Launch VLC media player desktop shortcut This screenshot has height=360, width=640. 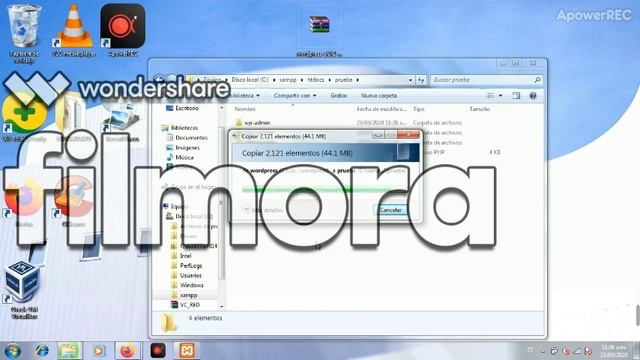pyautogui.click(x=73, y=31)
